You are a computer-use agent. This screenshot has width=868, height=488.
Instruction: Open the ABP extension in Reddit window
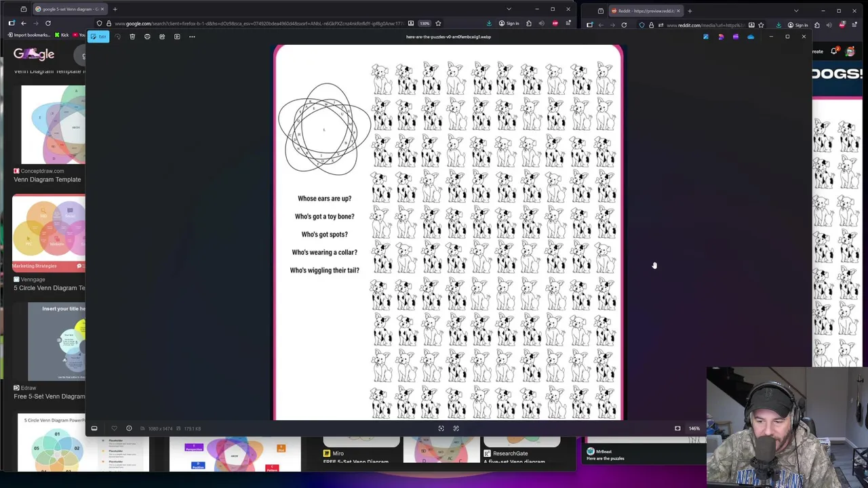coord(842,25)
